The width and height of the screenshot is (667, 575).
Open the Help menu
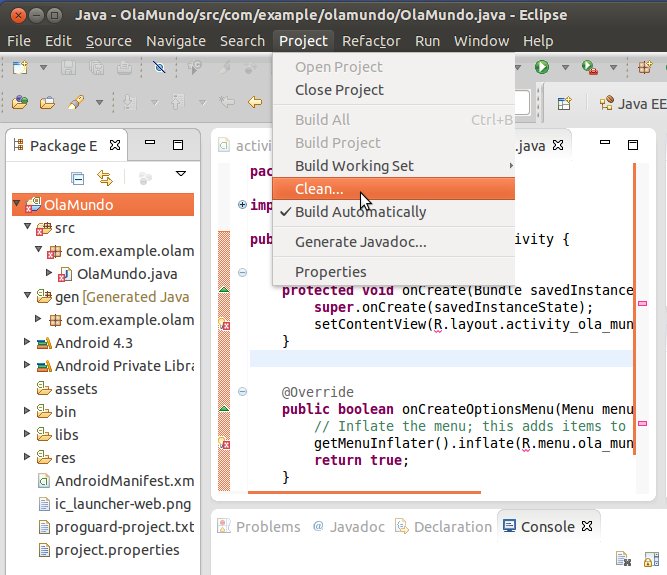(x=538, y=41)
